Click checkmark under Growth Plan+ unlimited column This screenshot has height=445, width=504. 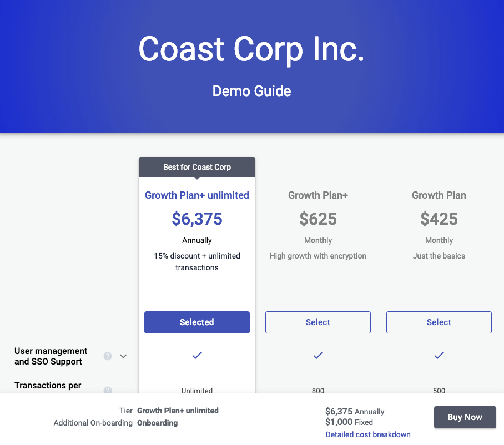(x=197, y=355)
